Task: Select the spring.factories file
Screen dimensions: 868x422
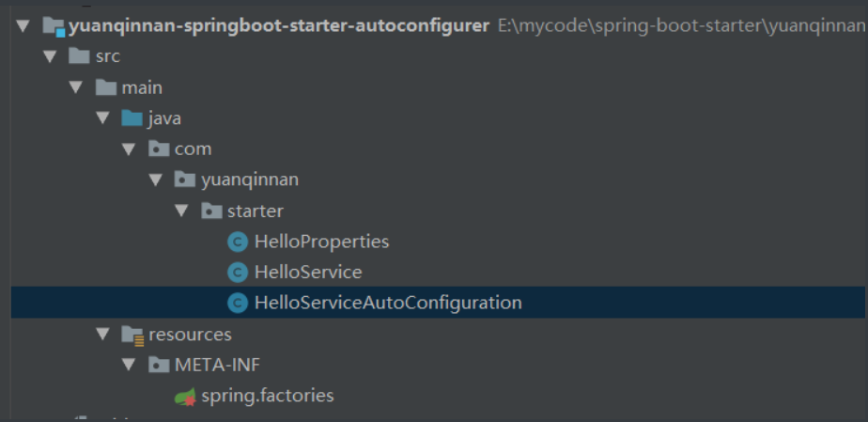Action: tap(268, 396)
